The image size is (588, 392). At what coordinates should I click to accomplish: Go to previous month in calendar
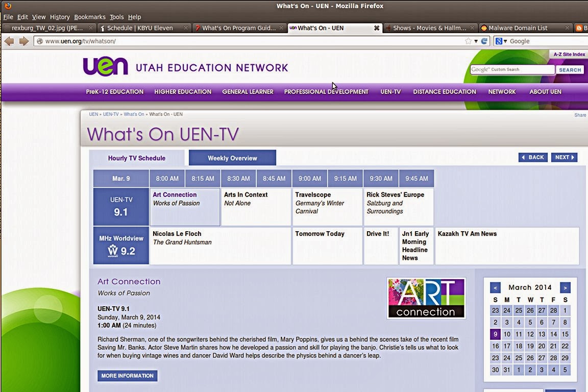coord(495,288)
